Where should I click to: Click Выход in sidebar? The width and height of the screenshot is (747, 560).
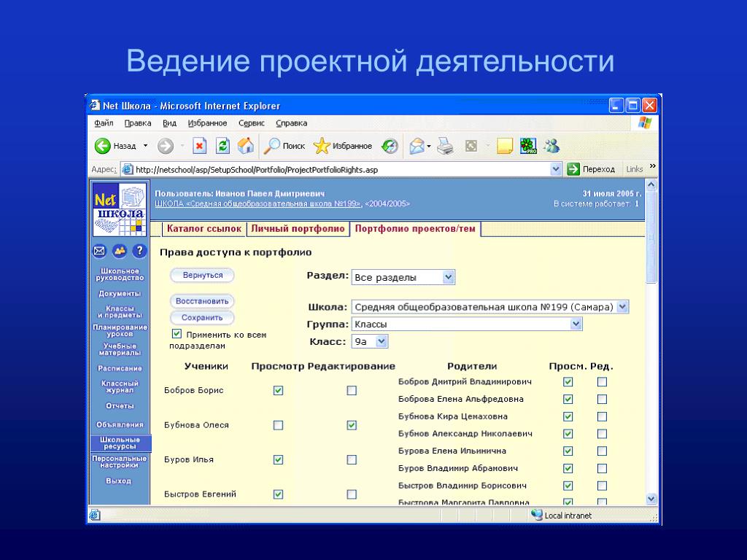(x=118, y=481)
